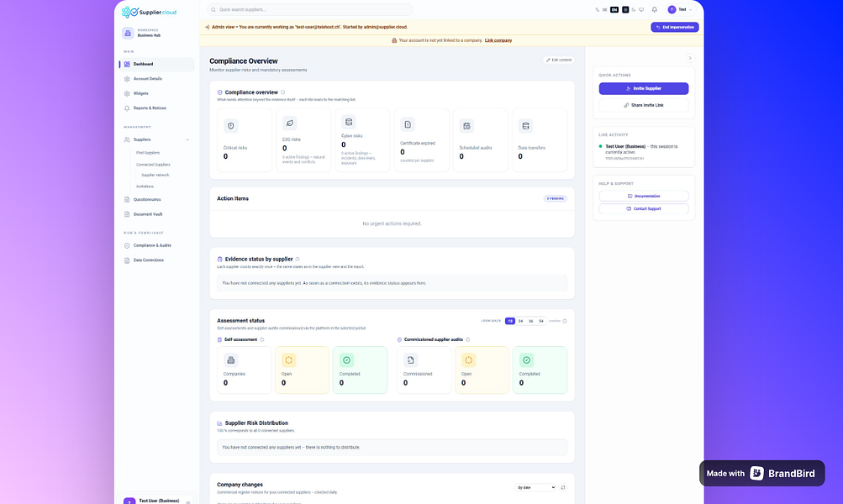Click the Scheduled audits calendar icon
The height and width of the screenshot is (504, 843).
point(466,126)
